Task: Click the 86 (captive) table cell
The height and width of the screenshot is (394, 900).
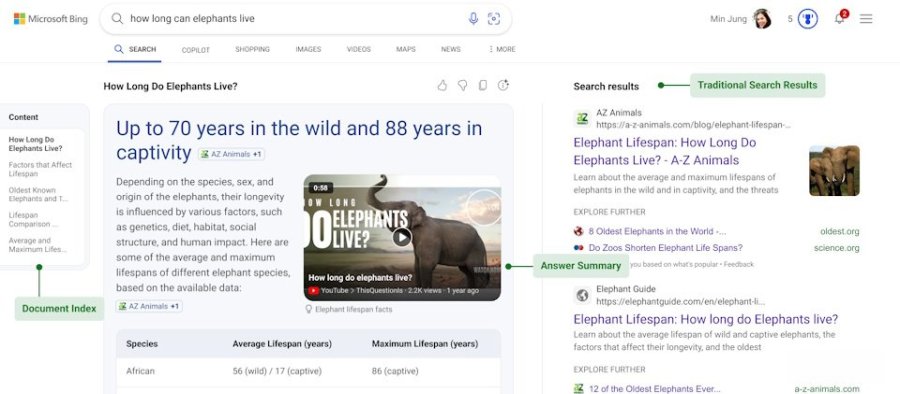Action: click(x=395, y=371)
